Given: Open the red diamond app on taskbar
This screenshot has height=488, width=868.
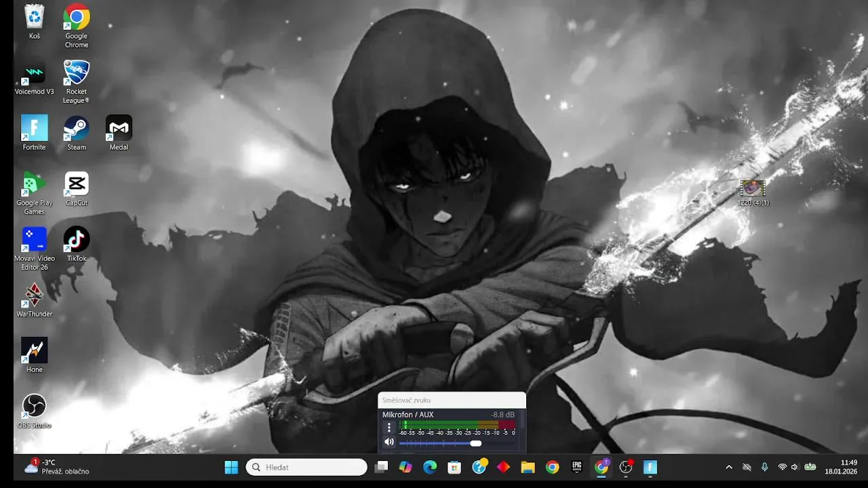Looking at the screenshot, I should (x=503, y=467).
